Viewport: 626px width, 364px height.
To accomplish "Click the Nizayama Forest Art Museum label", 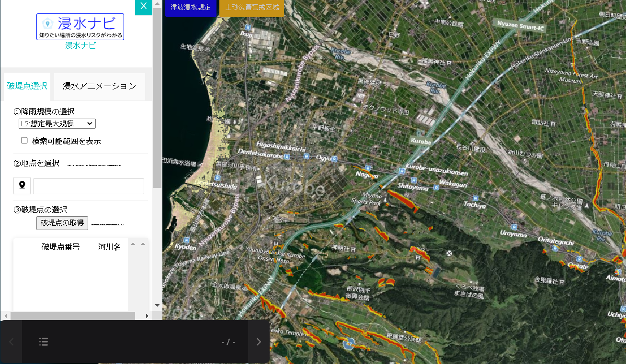I will (571, 76).
